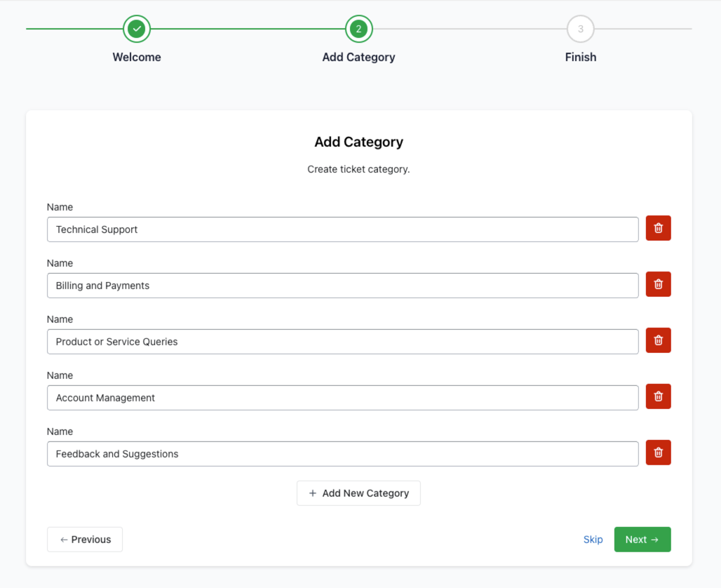The height and width of the screenshot is (588, 721).
Task: Click the Welcome step checkmark circle
Action: coord(137,29)
